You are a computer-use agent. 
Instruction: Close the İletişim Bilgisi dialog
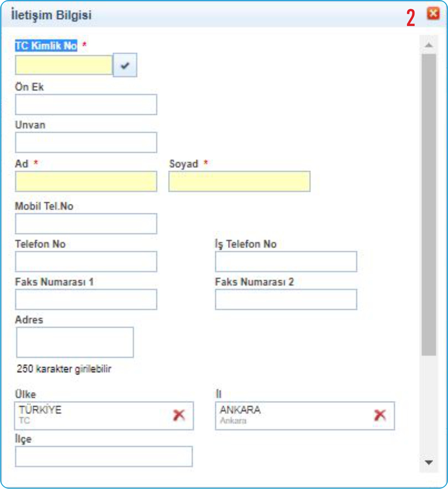coord(433,14)
